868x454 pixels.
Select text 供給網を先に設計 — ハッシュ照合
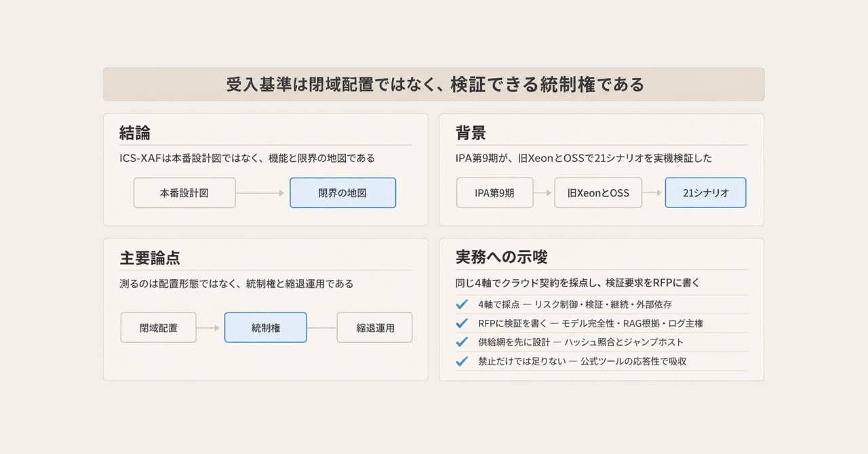click(x=580, y=342)
